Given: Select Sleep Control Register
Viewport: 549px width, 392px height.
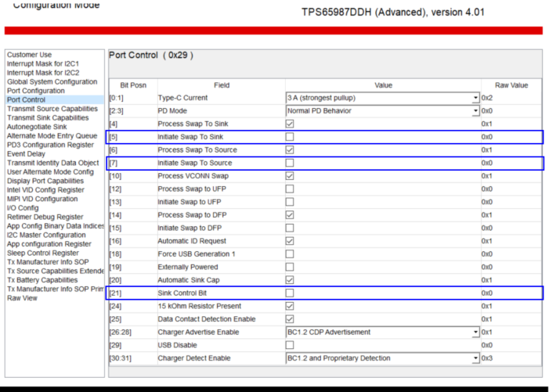Looking at the screenshot, I should [x=43, y=254].
